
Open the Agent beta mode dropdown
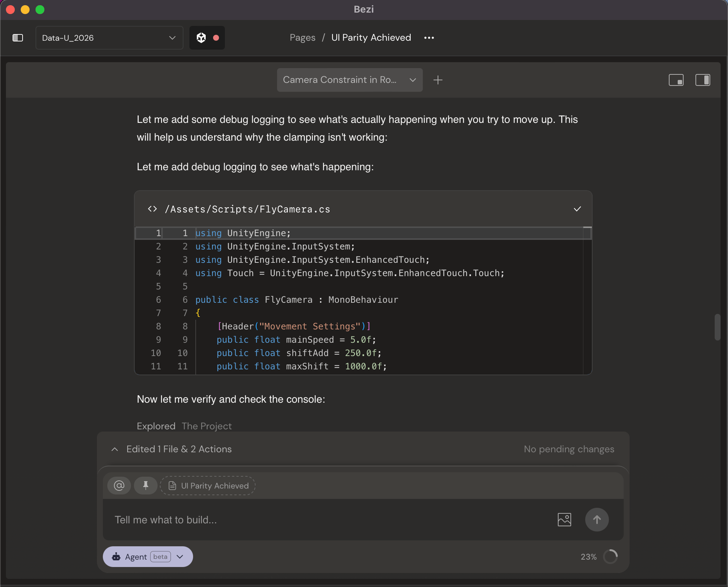tap(148, 557)
